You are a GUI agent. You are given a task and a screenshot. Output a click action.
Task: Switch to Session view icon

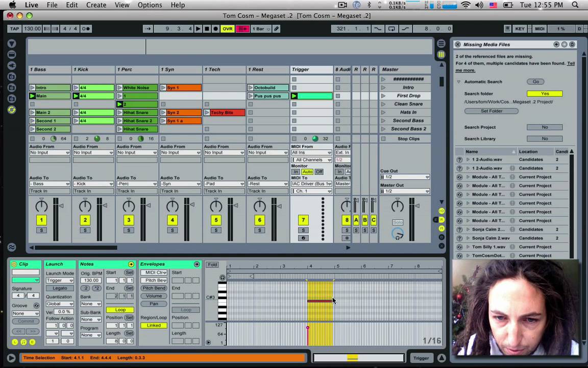441,55
